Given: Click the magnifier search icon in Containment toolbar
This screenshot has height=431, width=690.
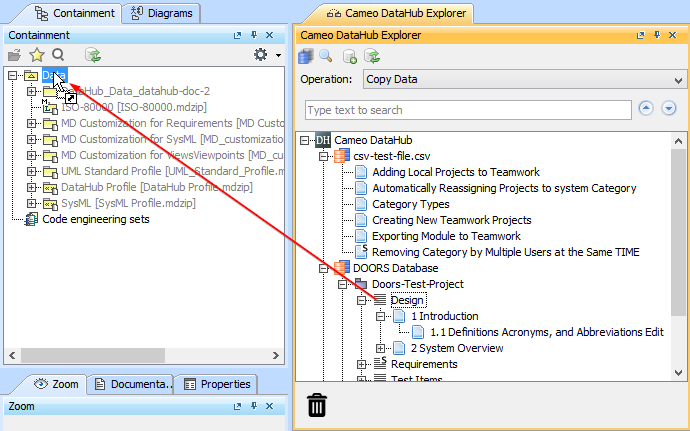Looking at the screenshot, I should [58, 55].
